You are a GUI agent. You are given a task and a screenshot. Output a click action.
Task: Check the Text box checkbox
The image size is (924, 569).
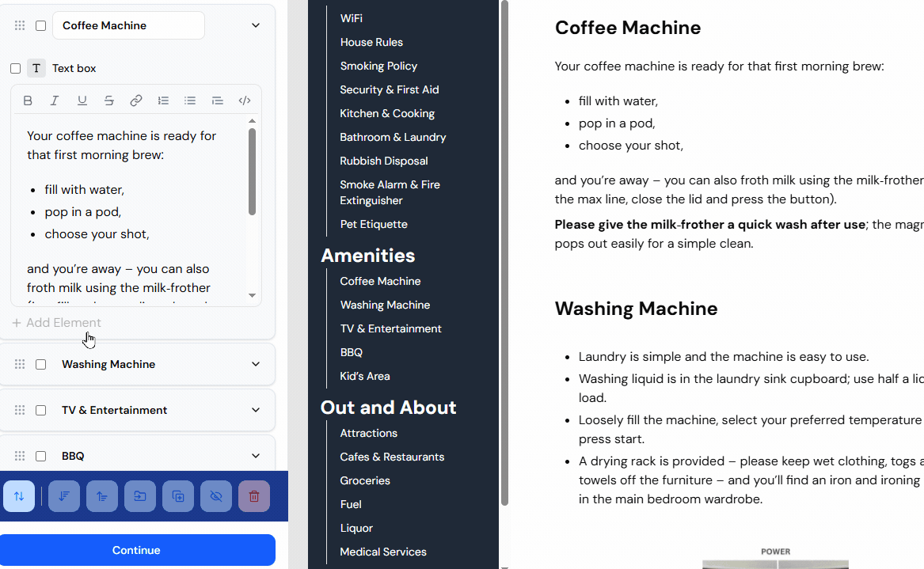15,68
